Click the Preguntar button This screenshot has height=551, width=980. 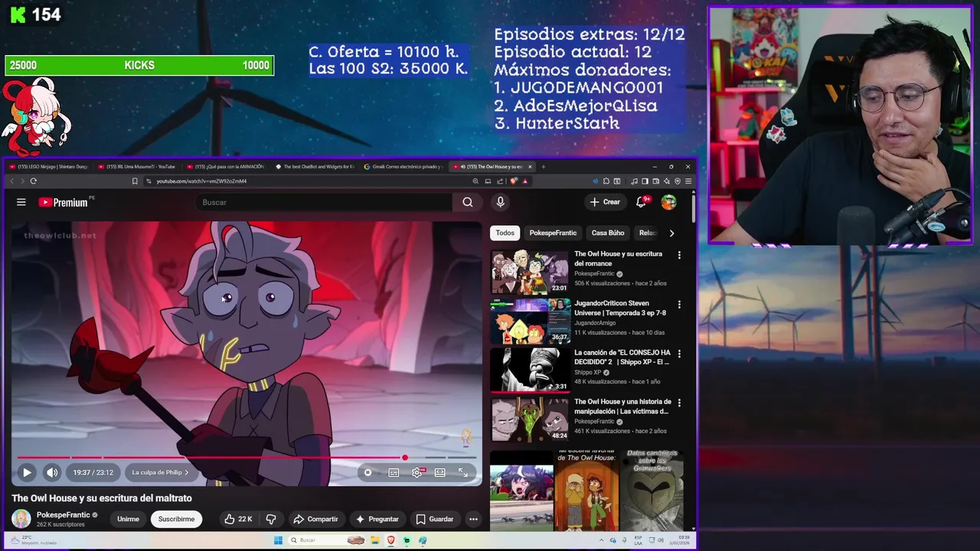click(x=377, y=519)
